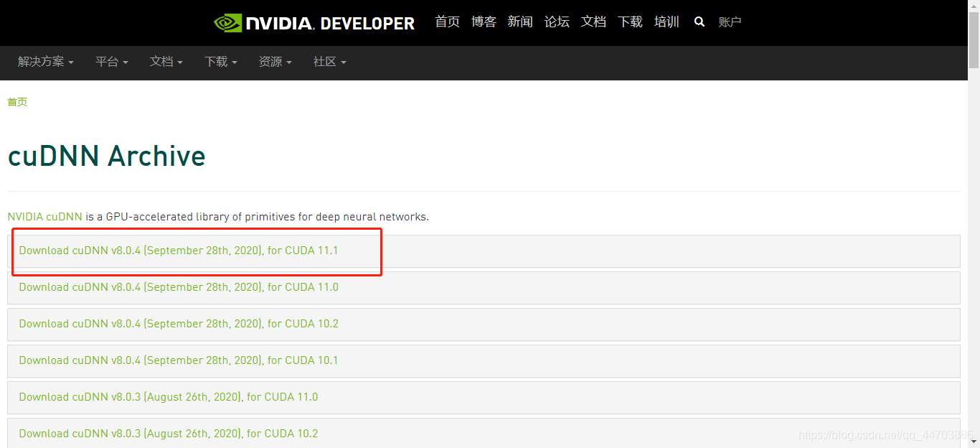Open 培训 in the top navigation

pyautogui.click(x=666, y=22)
